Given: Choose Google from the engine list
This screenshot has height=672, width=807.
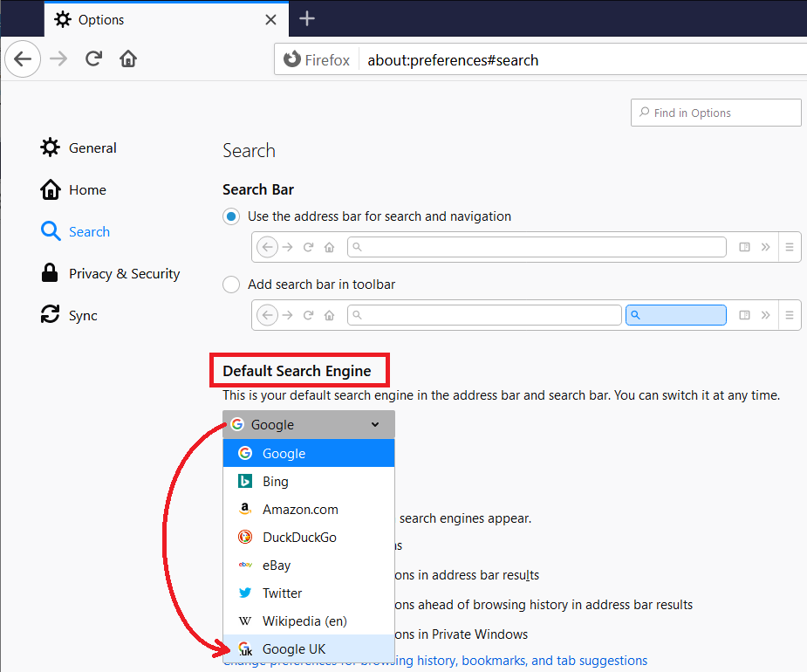Looking at the screenshot, I should [309, 453].
